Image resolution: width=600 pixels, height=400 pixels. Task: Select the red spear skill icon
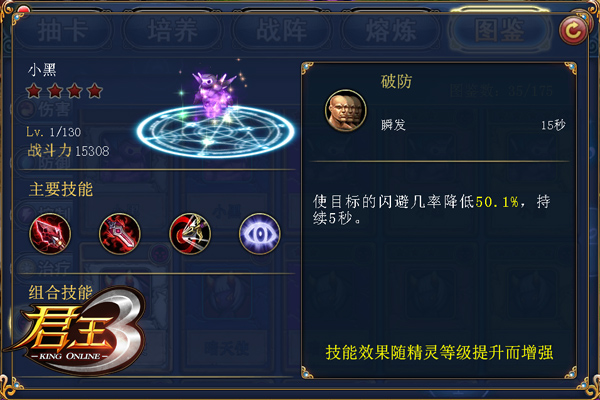tap(50, 234)
